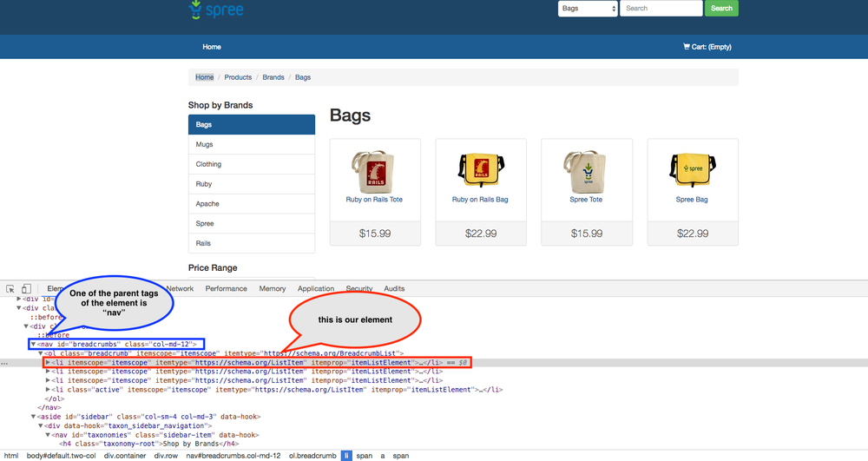868x461 pixels.
Task: Select the 'a' element in DevTools breadcrumb bar
Action: [383, 456]
